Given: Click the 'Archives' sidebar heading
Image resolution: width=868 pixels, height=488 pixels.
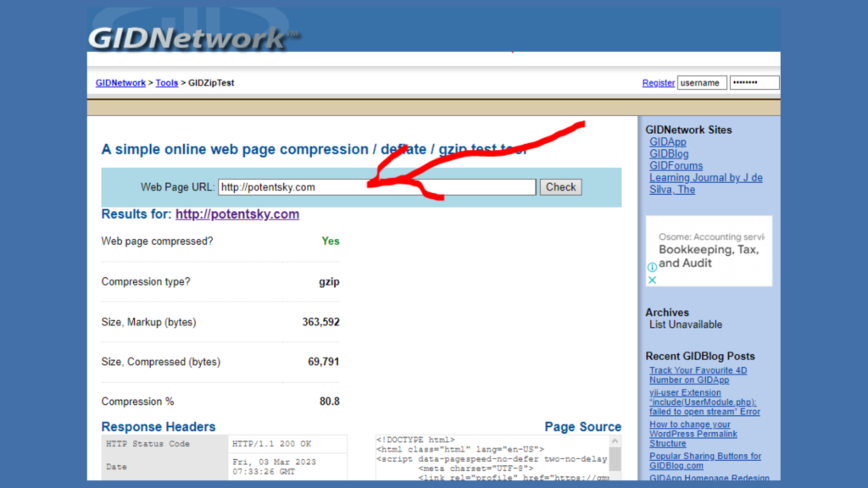Looking at the screenshot, I should 667,313.
